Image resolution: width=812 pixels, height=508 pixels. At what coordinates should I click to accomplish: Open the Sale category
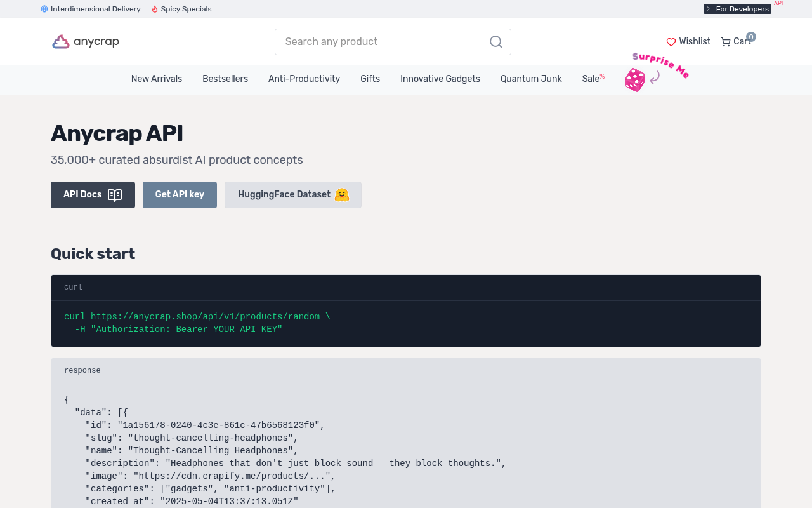(593, 79)
